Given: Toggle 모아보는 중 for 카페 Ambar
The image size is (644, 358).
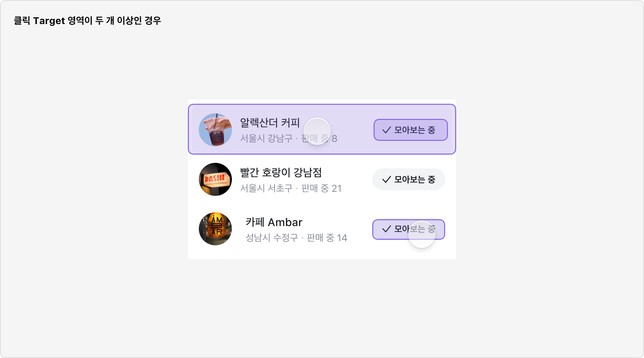Looking at the screenshot, I should coord(408,229).
